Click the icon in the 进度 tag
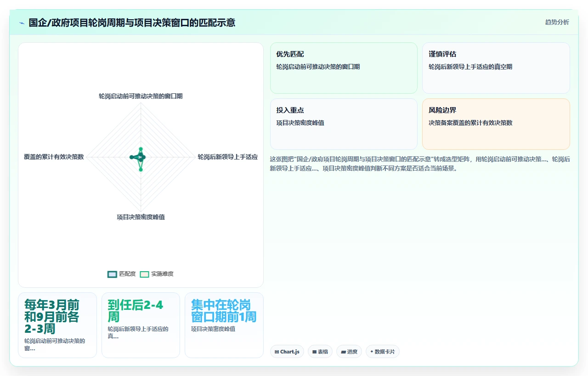Viewport: 588px width, 376px height. tap(343, 352)
